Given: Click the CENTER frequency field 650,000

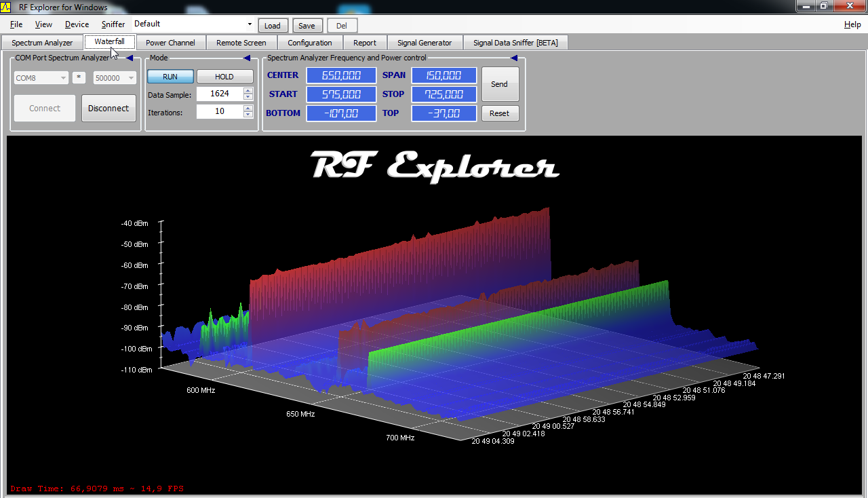Looking at the screenshot, I should coord(341,75).
